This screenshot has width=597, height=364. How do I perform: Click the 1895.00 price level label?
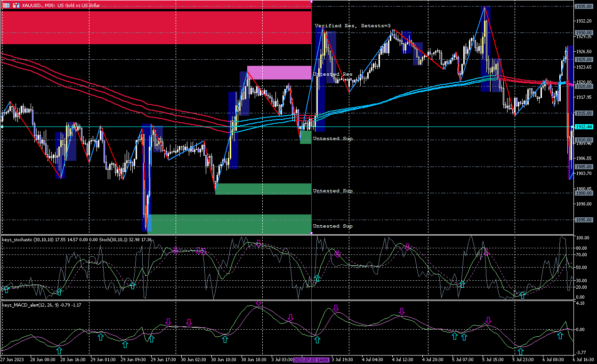coord(584,220)
